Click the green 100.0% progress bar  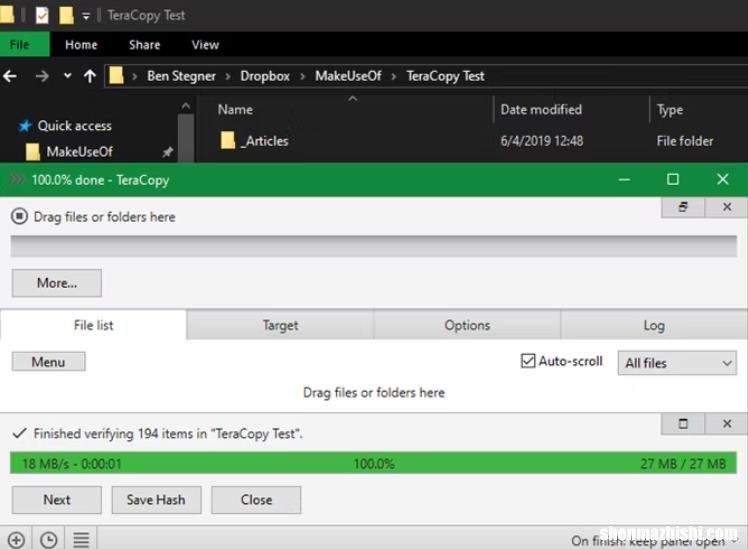[374, 463]
